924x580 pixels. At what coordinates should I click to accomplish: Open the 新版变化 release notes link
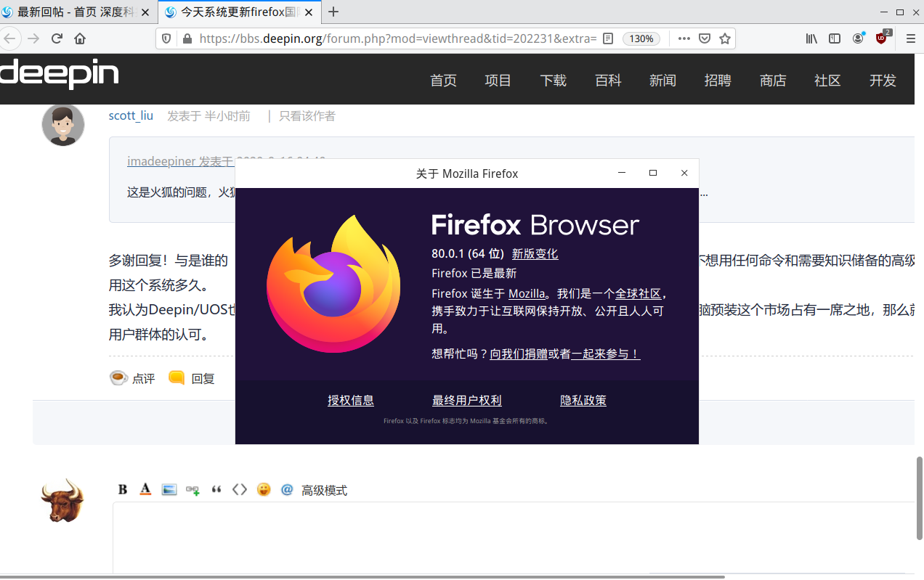click(x=535, y=253)
